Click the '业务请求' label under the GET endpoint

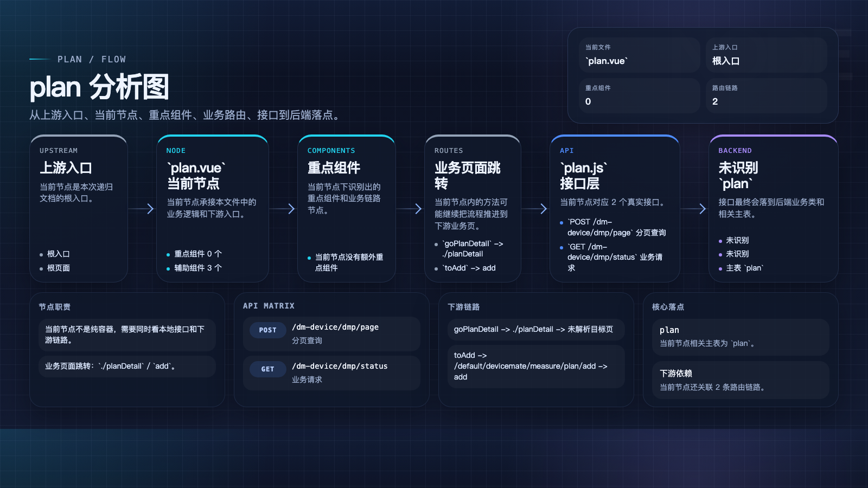tap(307, 380)
